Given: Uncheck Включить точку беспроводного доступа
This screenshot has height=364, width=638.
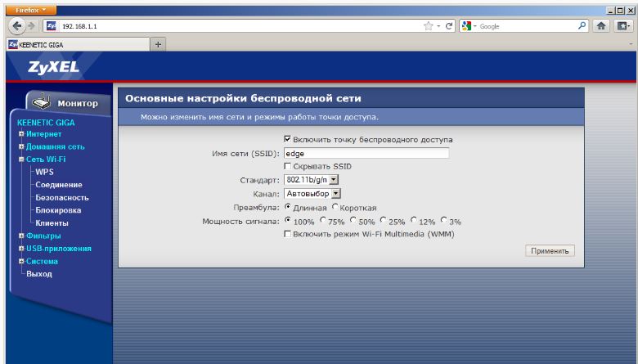Looking at the screenshot, I should 287,139.
